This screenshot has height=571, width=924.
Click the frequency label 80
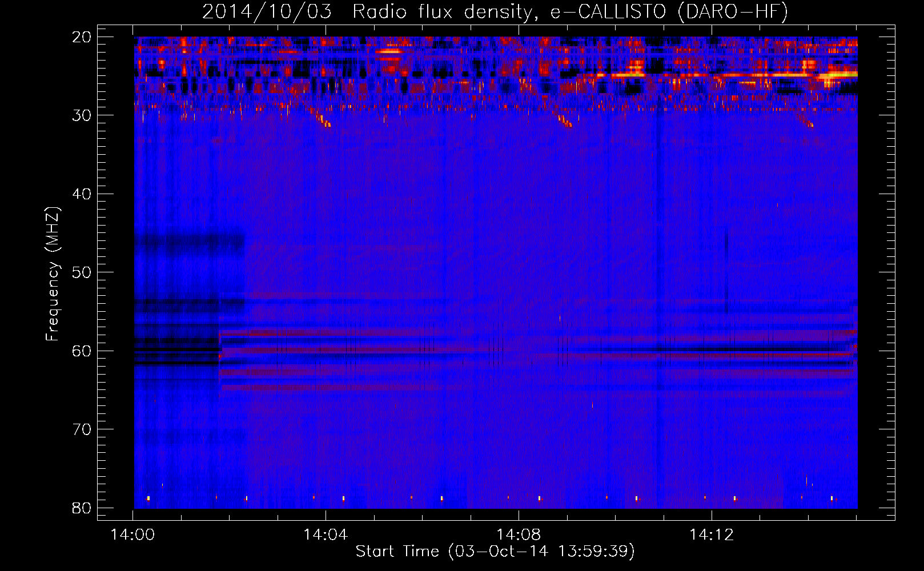coord(82,508)
